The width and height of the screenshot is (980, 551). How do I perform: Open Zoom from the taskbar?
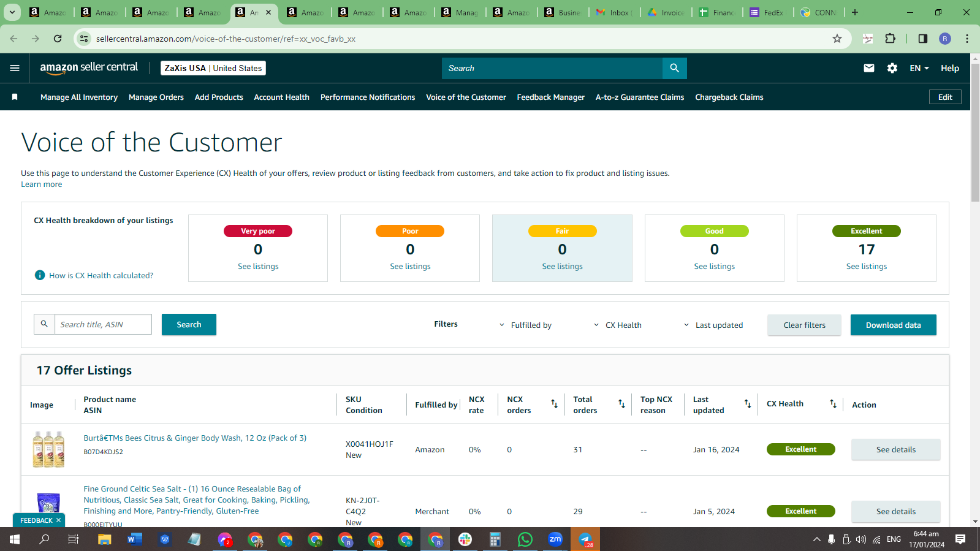click(555, 539)
